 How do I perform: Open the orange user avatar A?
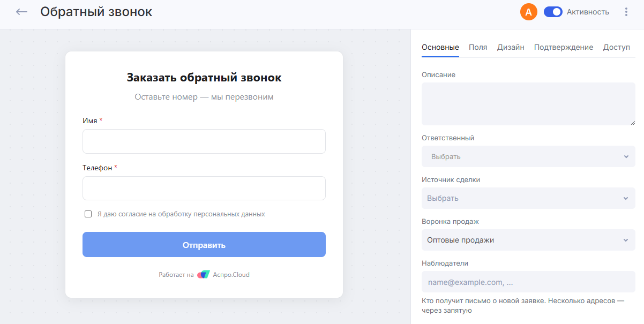[x=529, y=12]
